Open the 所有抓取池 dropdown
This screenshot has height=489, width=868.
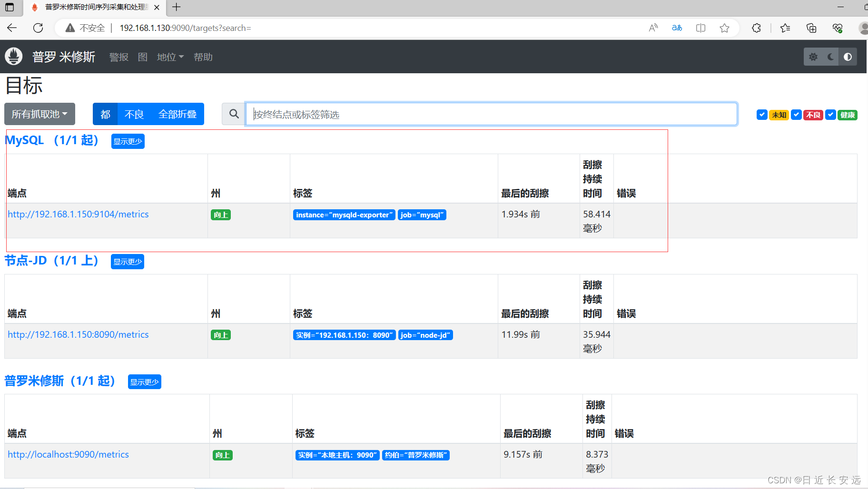tap(39, 114)
